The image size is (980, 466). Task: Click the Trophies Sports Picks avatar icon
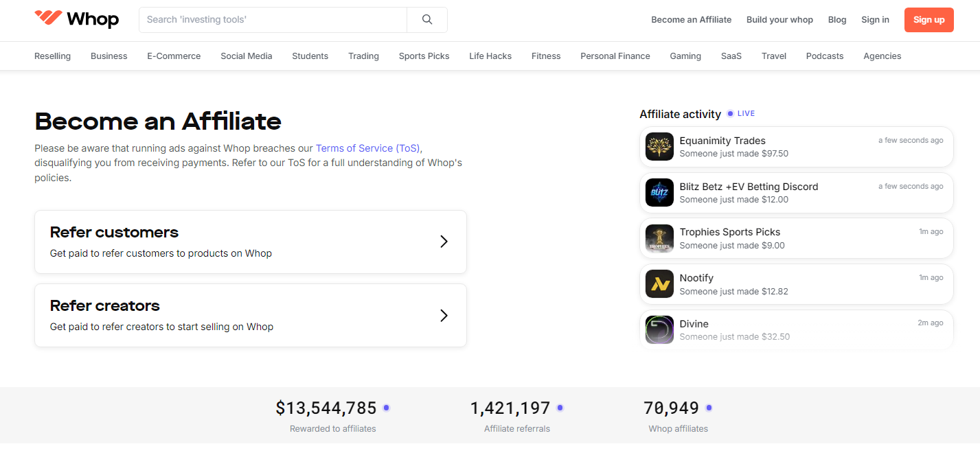tap(659, 237)
